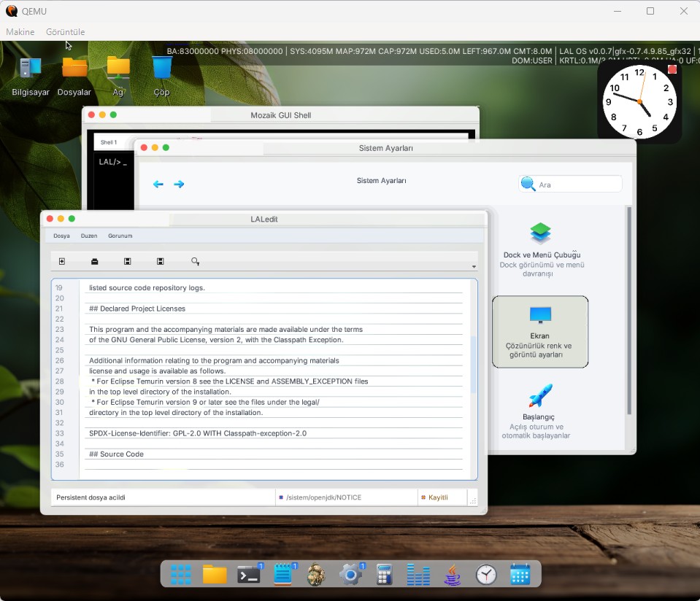The image size is (700, 601).
Task: Click the floppy-disk icon beside the printer-shaped icon
Action: point(127,261)
